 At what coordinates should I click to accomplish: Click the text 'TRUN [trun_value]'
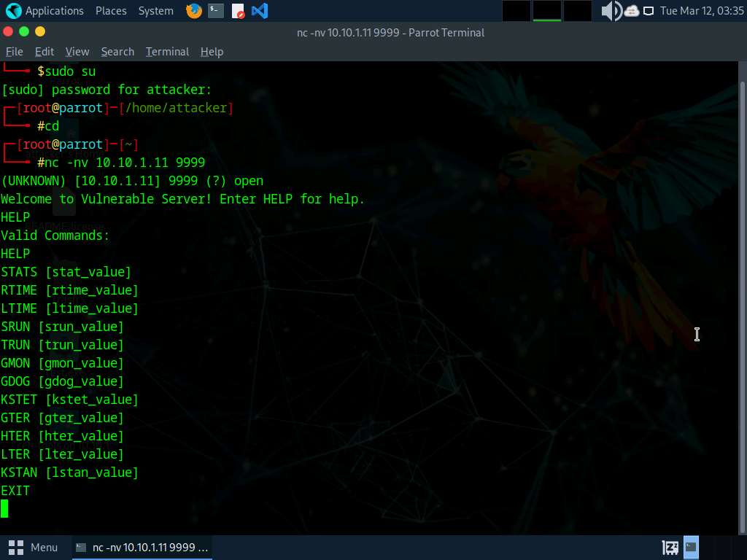(x=62, y=345)
